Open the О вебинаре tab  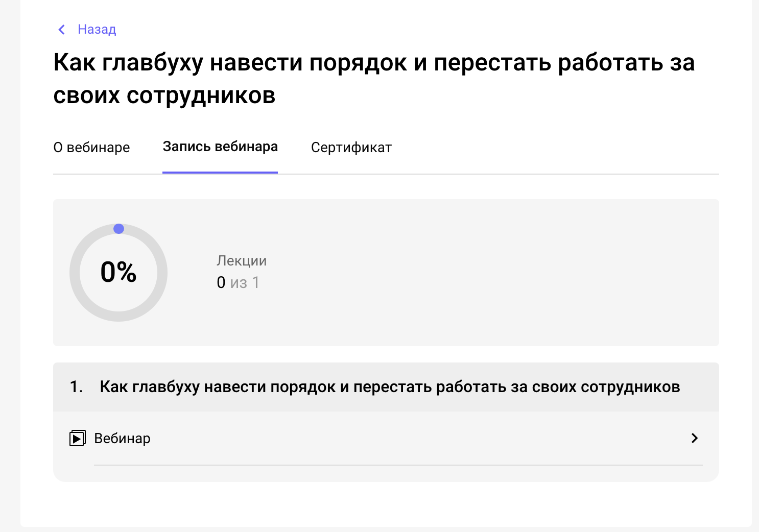coord(91,148)
